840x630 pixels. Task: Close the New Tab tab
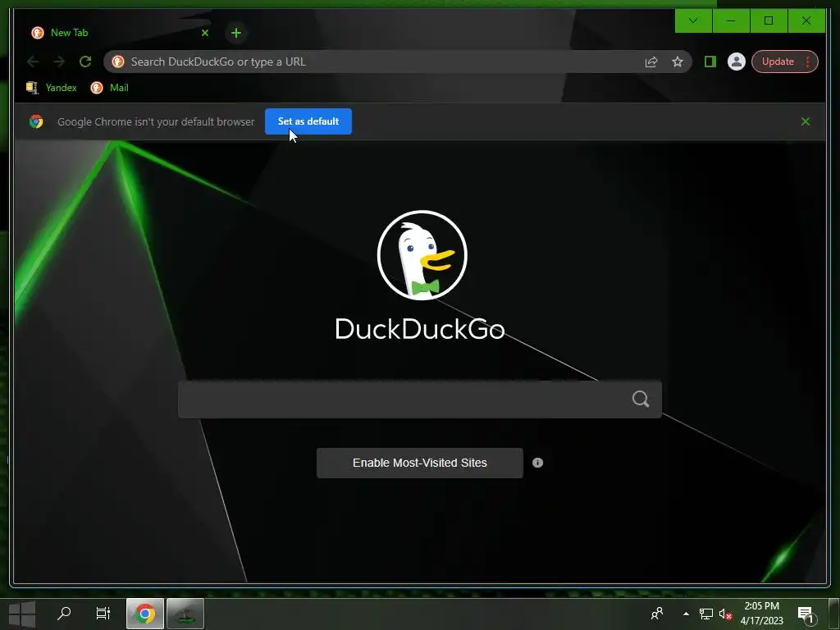[x=204, y=33]
